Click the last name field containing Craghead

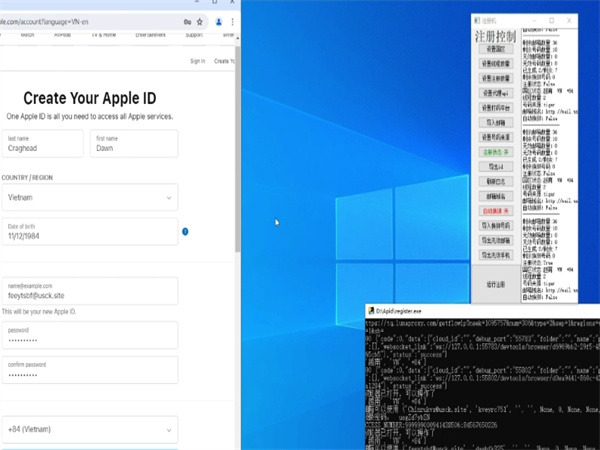click(43, 144)
